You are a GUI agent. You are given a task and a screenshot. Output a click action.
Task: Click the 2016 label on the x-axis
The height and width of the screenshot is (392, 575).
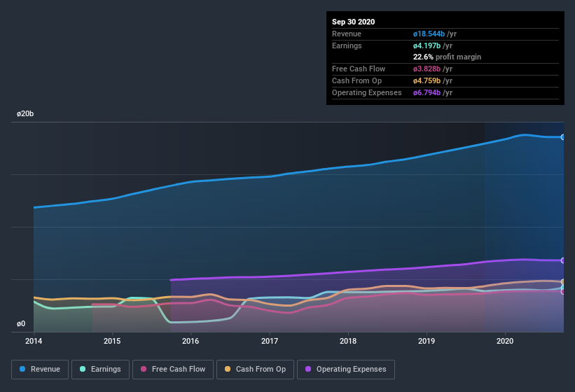coord(190,341)
